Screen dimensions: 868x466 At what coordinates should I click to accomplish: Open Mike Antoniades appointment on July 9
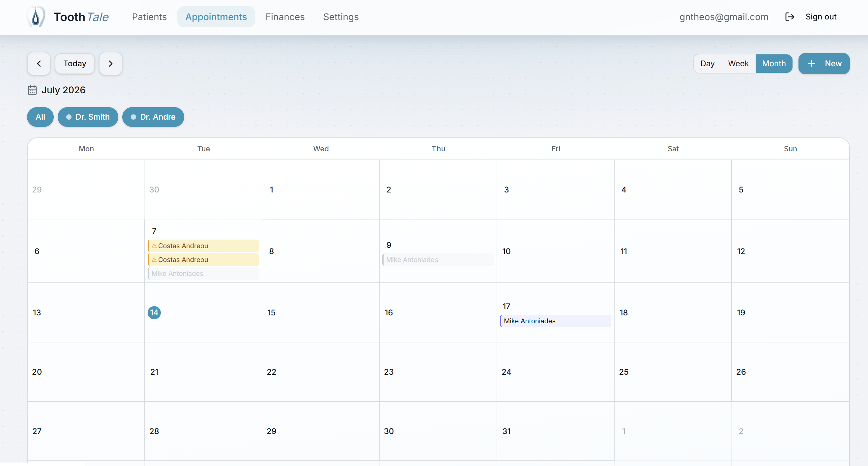(x=438, y=260)
